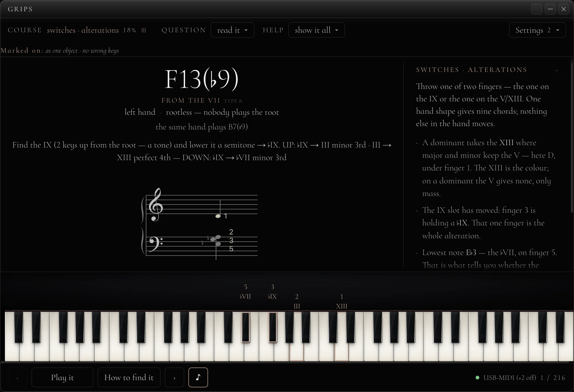The height and width of the screenshot is (392, 574).
Task: Minimize the GRIPS window
Action: [550, 9]
